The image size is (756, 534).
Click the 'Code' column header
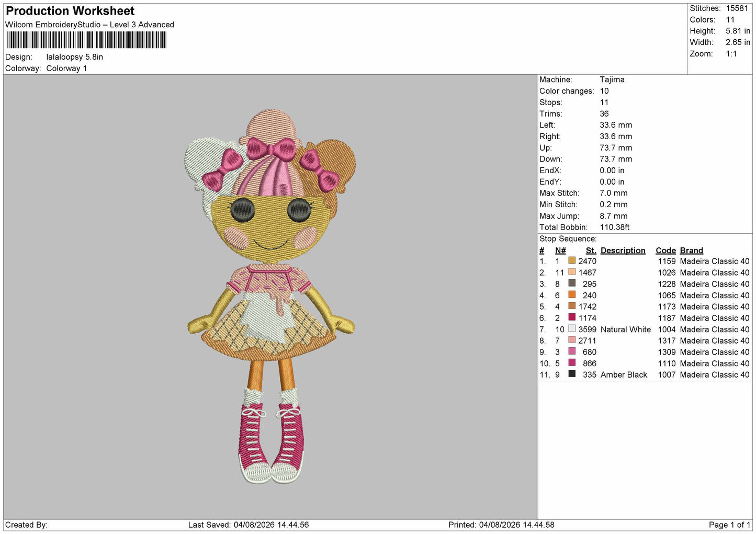point(665,251)
